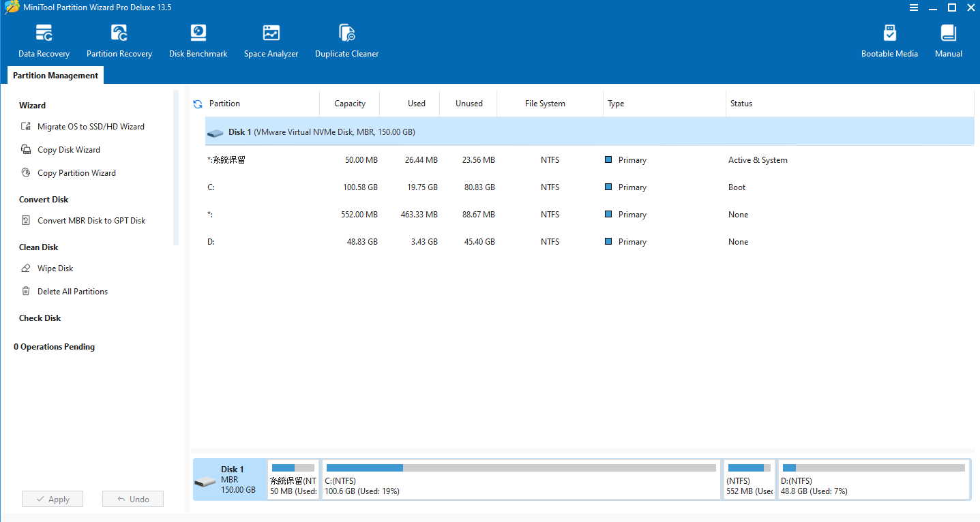
Task: Select Convert MBR Disk to GPT Disk
Action: click(91, 221)
